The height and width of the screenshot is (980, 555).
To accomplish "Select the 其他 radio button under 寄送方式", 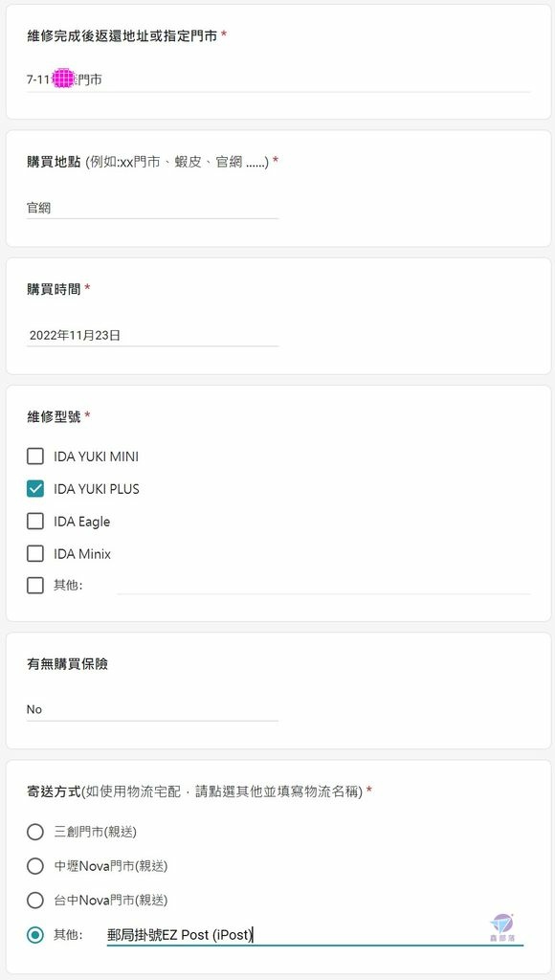I will point(35,935).
